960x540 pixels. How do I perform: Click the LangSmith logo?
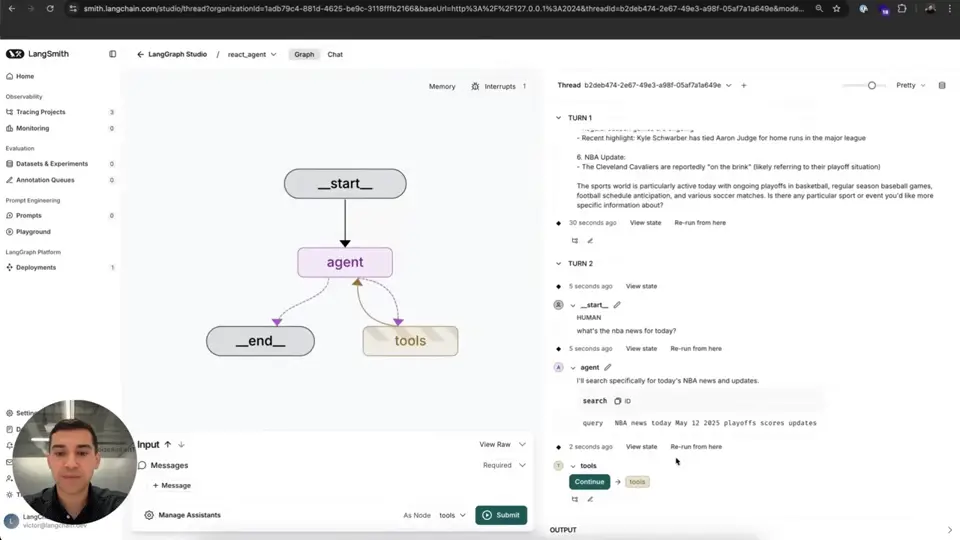(x=15, y=54)
